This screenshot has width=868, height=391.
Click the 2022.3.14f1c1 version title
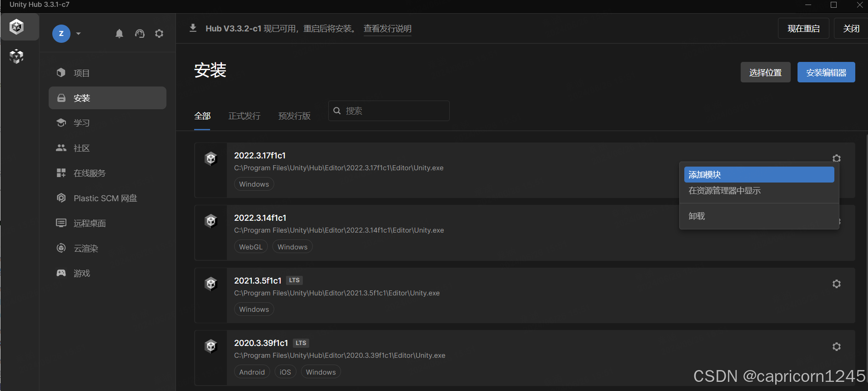tap(260, 218)
